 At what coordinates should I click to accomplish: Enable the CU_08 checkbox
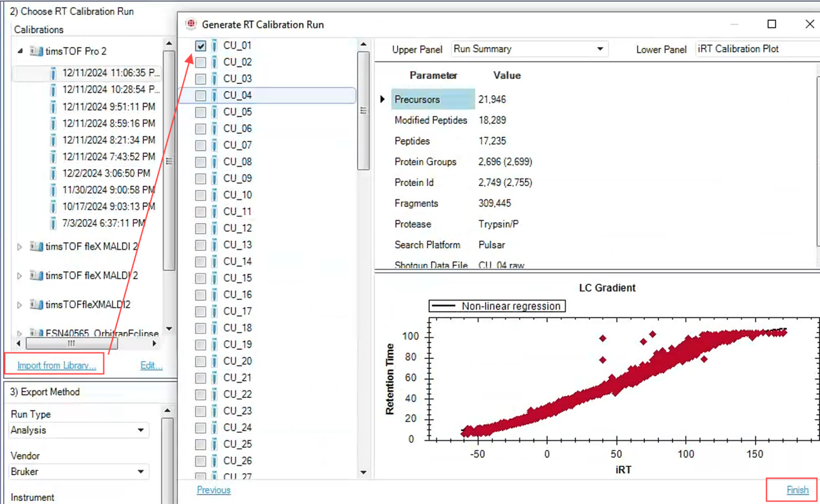tap(200, 162)
